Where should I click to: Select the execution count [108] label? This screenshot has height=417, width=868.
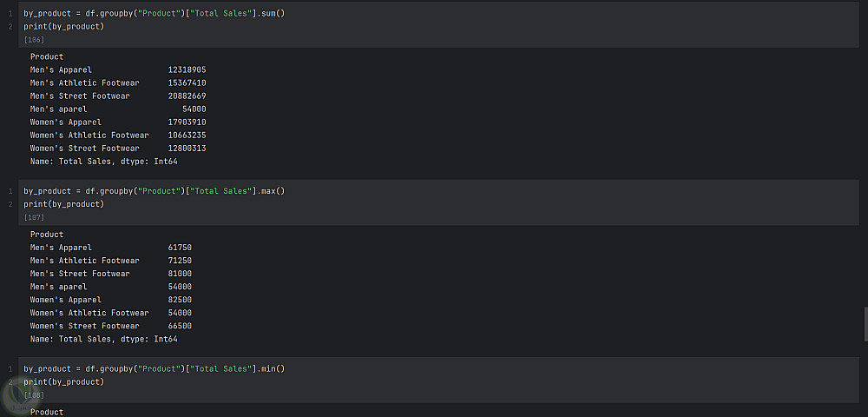point(35,395)
